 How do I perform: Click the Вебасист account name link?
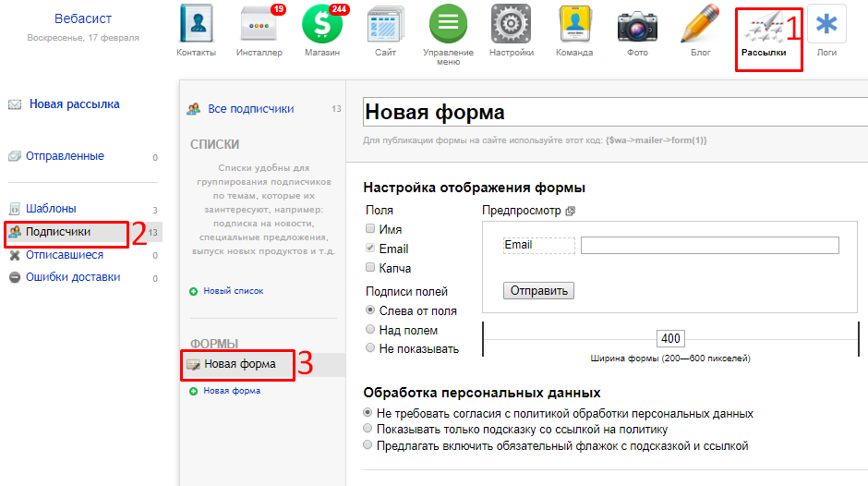(x=83, y=18)
